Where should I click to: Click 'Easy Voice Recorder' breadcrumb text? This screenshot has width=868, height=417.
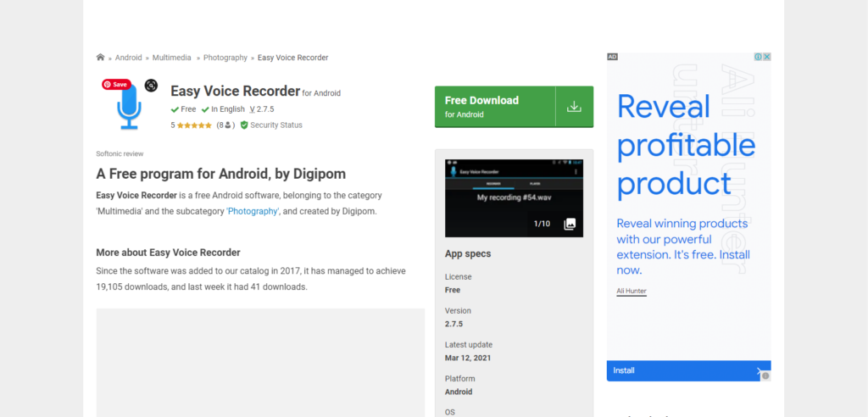[292, 58]
